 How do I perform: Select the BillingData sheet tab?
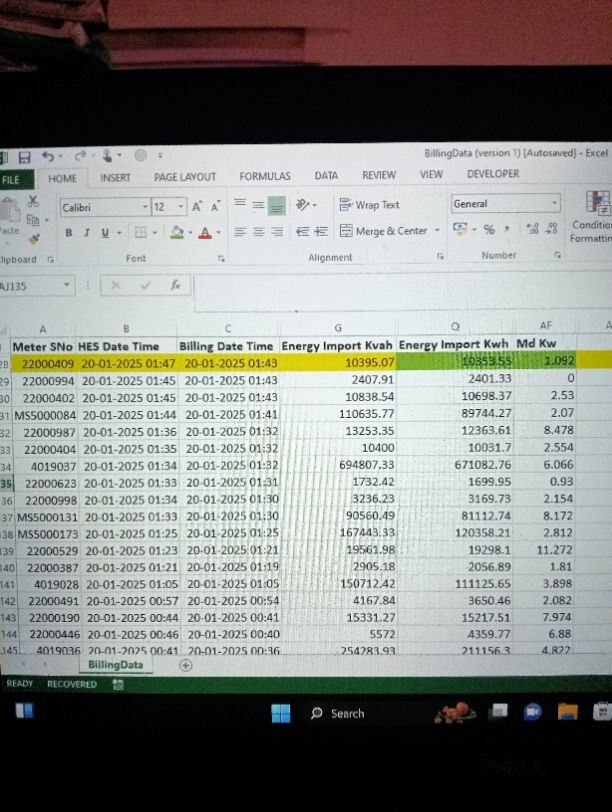coord(115,665)
